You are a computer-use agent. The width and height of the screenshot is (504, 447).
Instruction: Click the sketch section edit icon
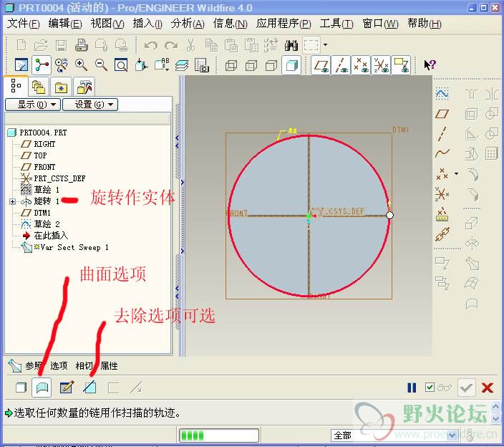(67, 388)
